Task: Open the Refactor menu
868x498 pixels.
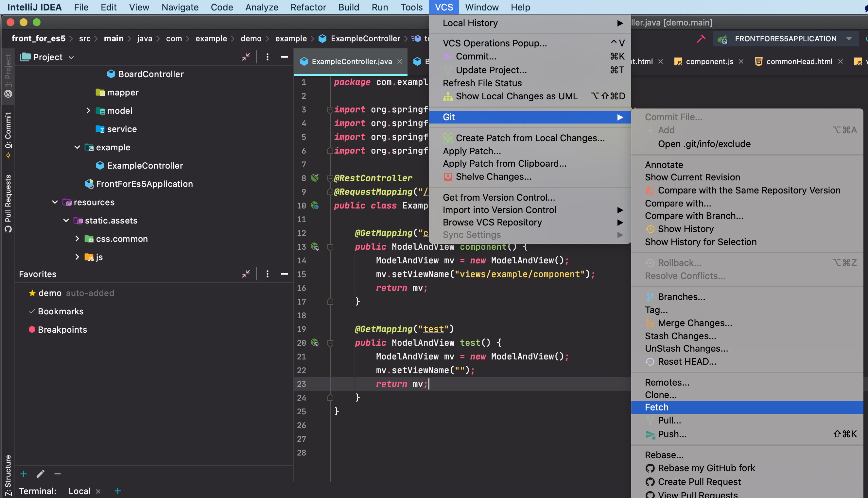Action: coord(308,7)
